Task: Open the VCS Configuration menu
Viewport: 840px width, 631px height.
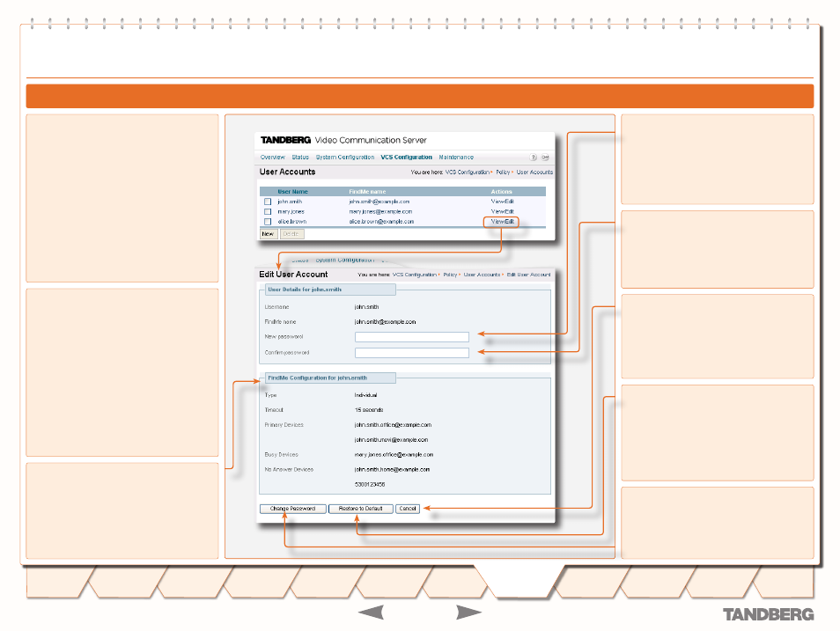Action: pos(406,158)
